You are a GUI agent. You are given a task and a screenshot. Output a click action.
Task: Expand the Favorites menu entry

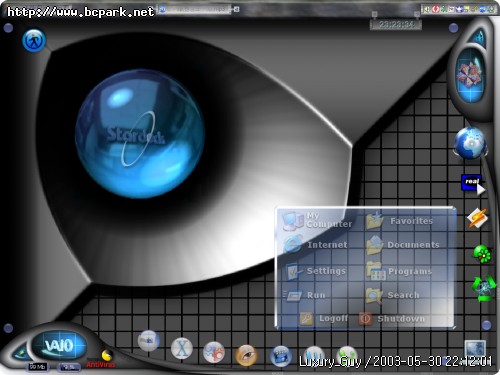click(x=399, y=221)
